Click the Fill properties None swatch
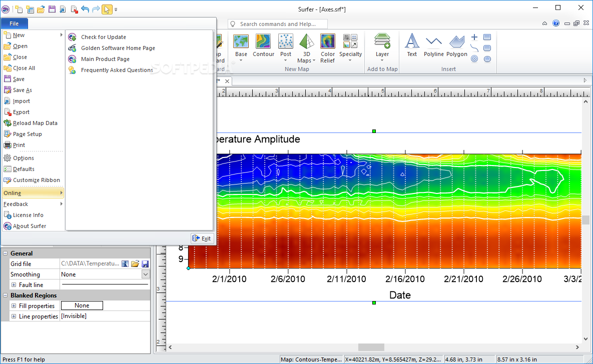The image size is (593, 364). [82, 305]
